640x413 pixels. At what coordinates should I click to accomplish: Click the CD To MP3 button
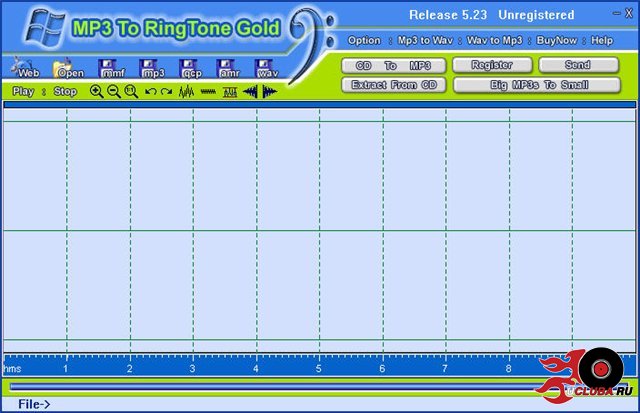click(x=394, y=66)
